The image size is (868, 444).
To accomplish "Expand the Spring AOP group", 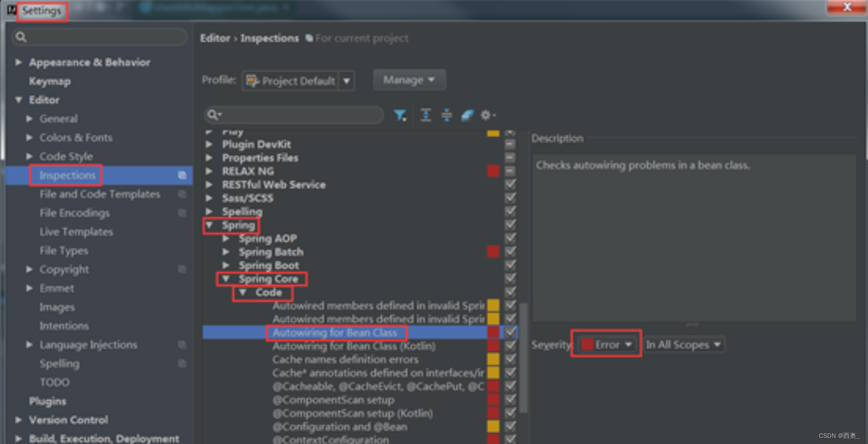I will [226, 238].
